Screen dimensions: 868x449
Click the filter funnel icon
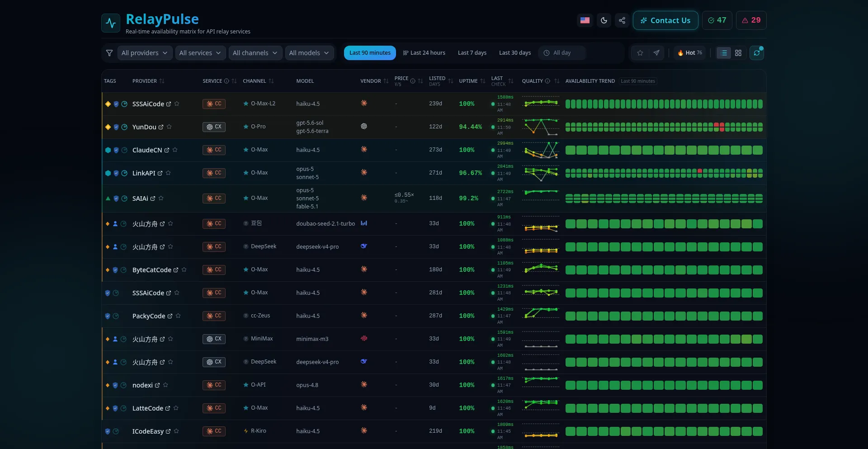coord(109,53)
